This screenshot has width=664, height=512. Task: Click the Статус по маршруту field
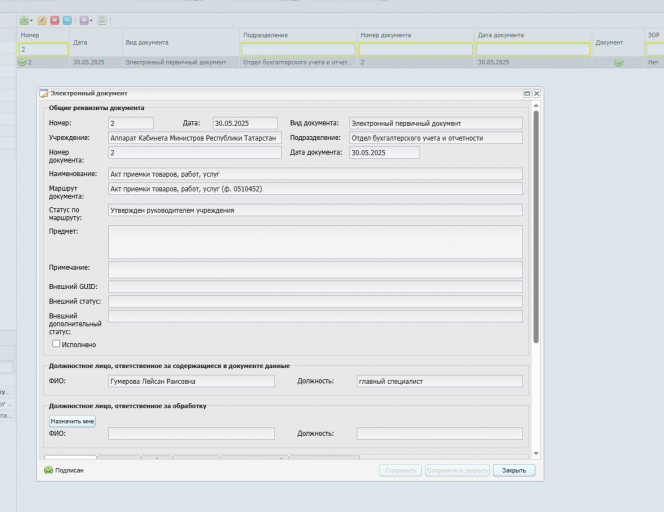(x=315, y=210)
